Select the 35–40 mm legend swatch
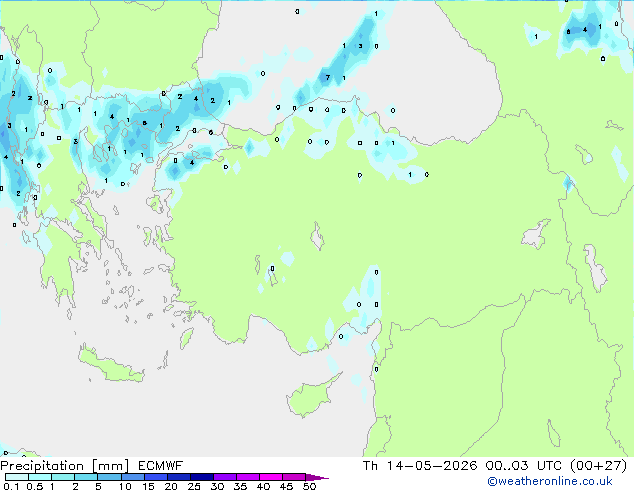Viewport: 634px width, 490px height. pos(248,477)
